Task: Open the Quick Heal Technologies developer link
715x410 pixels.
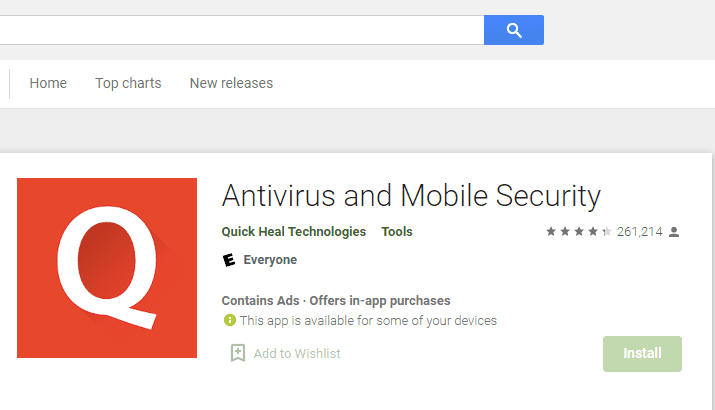Action: (294, 232)
